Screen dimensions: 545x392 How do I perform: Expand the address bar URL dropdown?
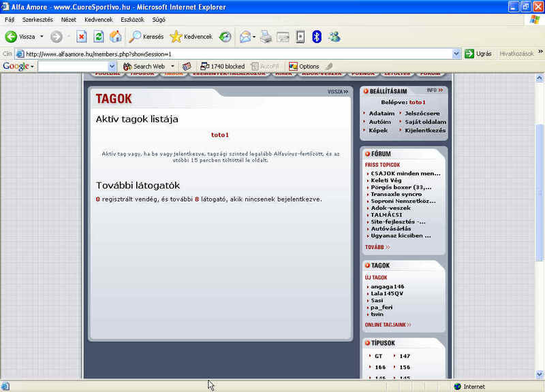[x=456, y=54]
